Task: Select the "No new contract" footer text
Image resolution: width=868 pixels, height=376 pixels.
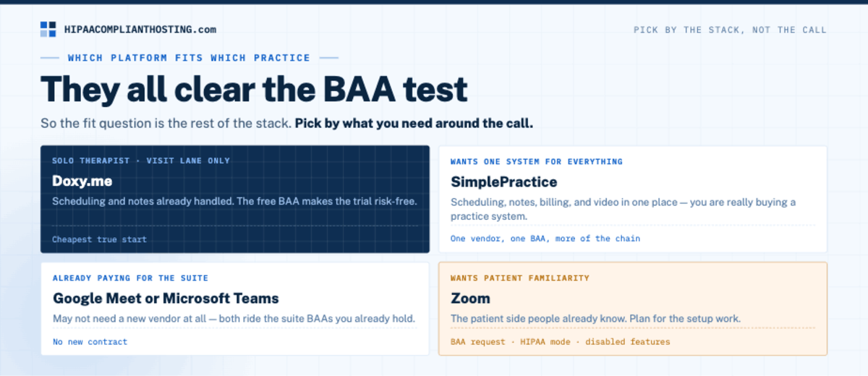Action: [x=90, y=342]
